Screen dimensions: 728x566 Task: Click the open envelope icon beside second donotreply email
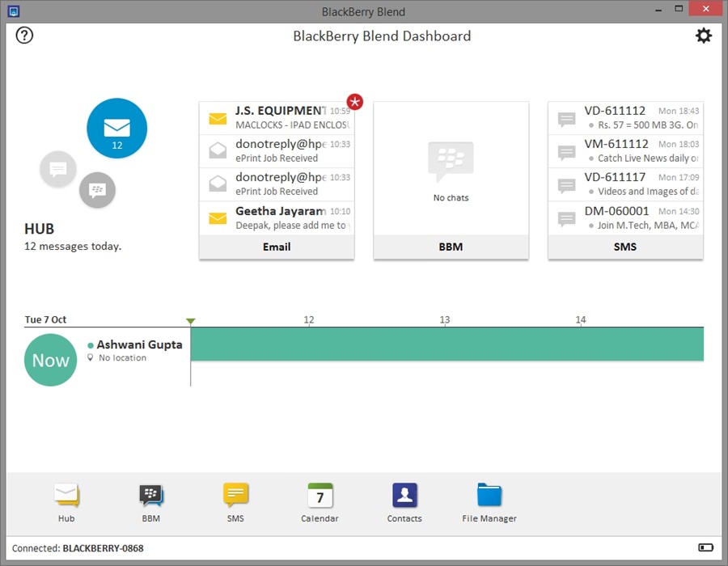click(218, 184)
